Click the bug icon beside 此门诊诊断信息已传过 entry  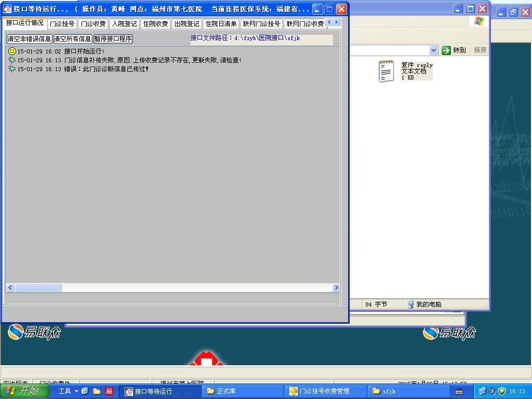pos(12,69)
